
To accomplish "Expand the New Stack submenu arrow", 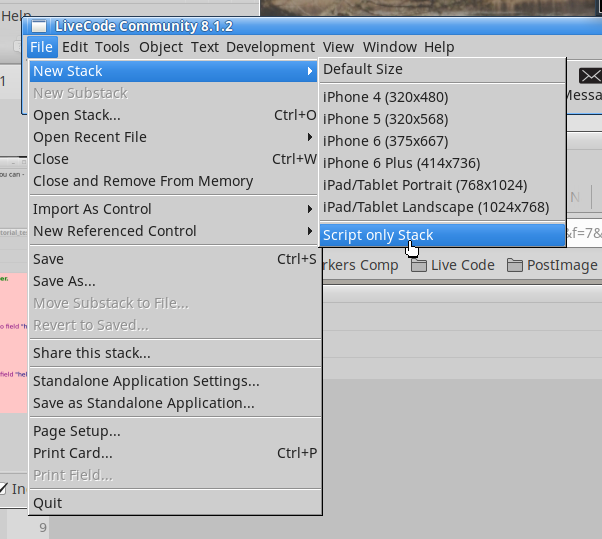I will point(310,71).
